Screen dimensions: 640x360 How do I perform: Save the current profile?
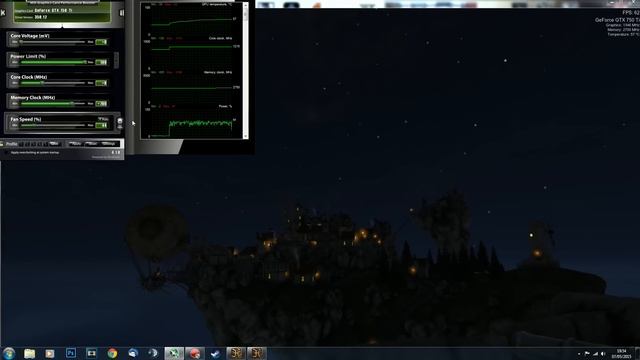coord(54,144)
